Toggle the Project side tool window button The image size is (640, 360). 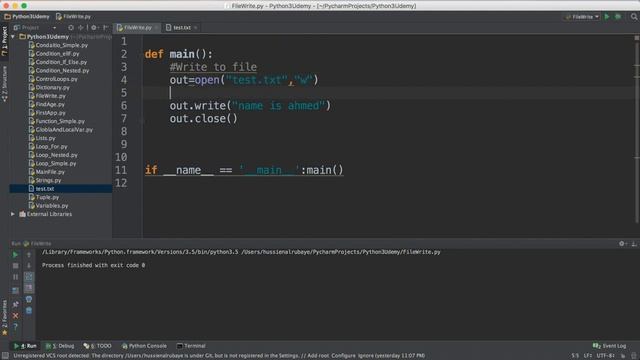click(4, 41)
